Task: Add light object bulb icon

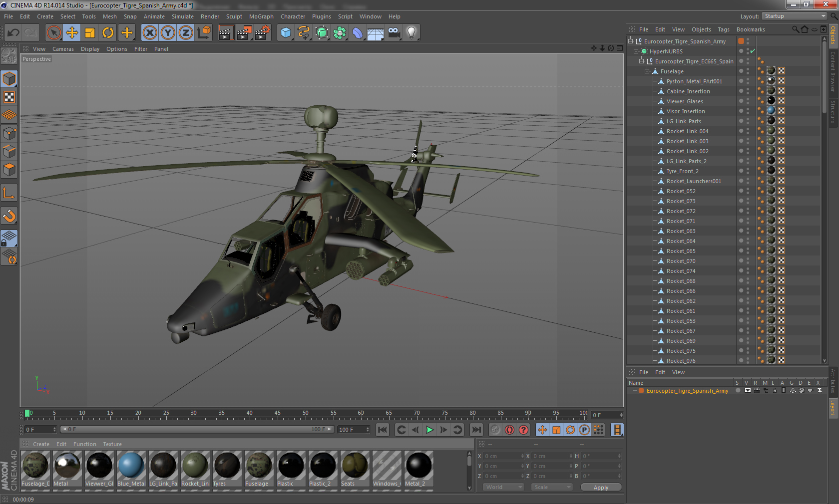Action: 412,33
